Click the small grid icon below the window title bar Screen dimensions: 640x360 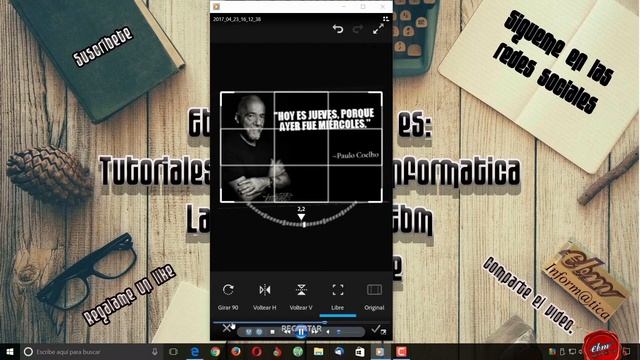coord(386,19)
